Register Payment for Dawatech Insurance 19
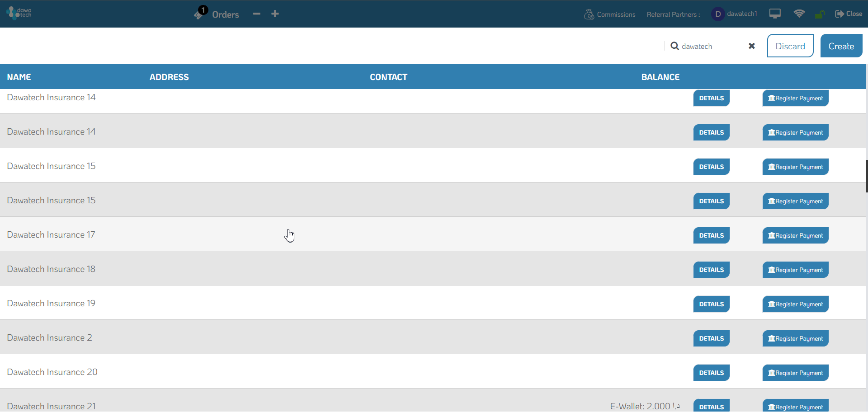This screenshot has width=868, height=412. [x=796, y=304]
